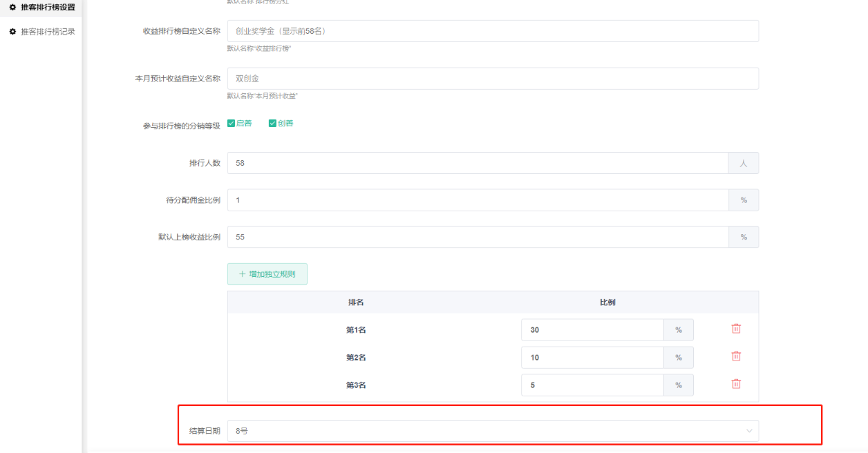This screenshot has width=868, height=453.
Task: Focus the 收益排行榜自定义名称 input field
Action: [x=492, y=31]
